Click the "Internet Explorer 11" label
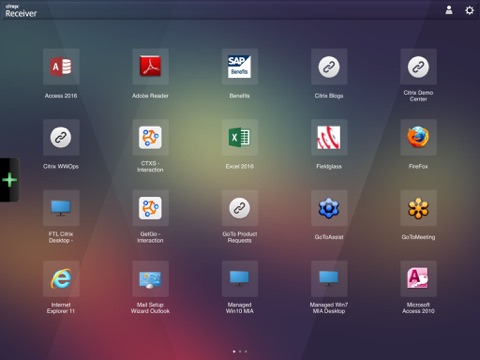This screenshot has height=360, width=480. [x=61, y=308]
